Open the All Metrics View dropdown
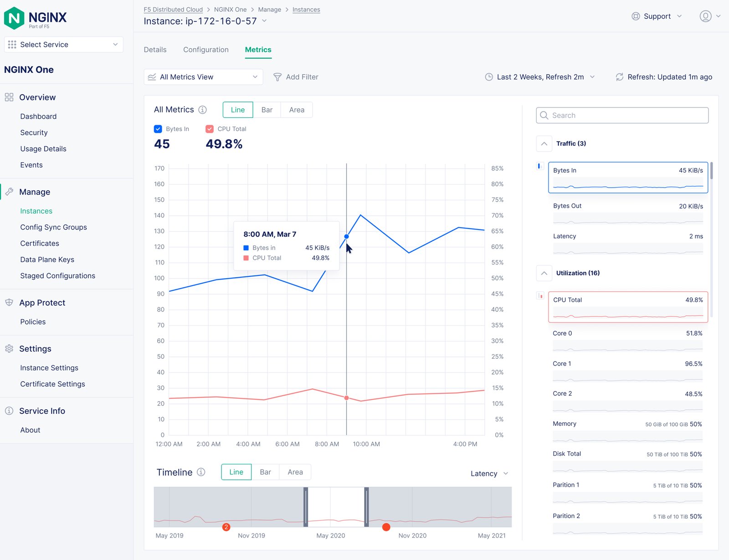729x560 pixels. pyautogui.click(x=203, y=77)
